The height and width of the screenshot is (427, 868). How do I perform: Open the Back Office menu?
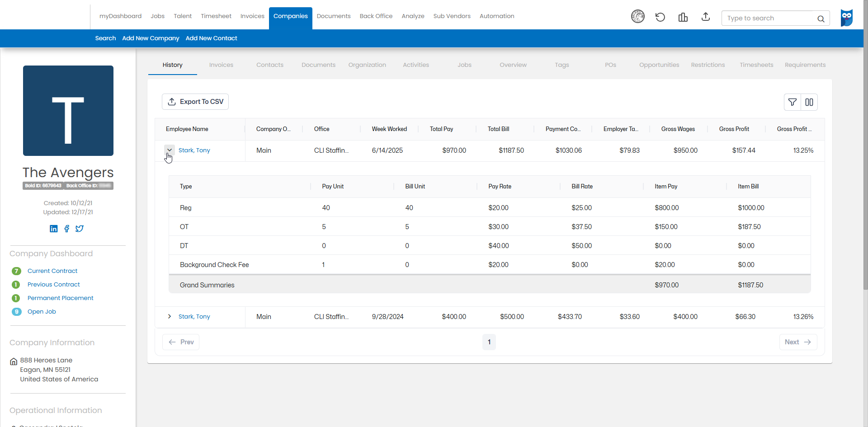pos(376,16)
